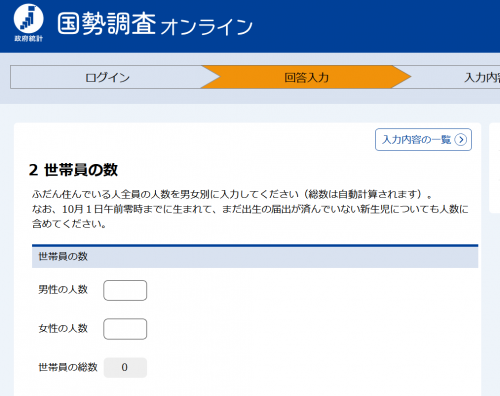Click the 世帯員の総数 label
The image size is (500, 396).
pos(68,367)
